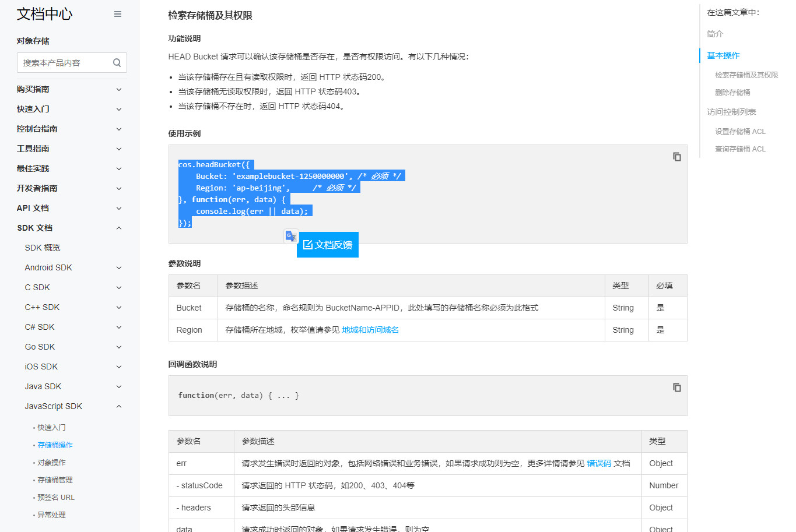Jump to 查询存储桶 ACL in outline

[740, 149]
